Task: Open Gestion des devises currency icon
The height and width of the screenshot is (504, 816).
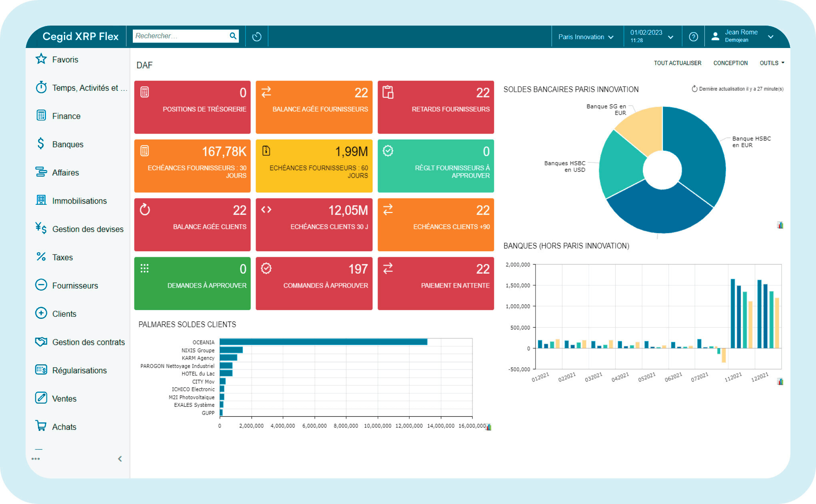Action: 41,228
